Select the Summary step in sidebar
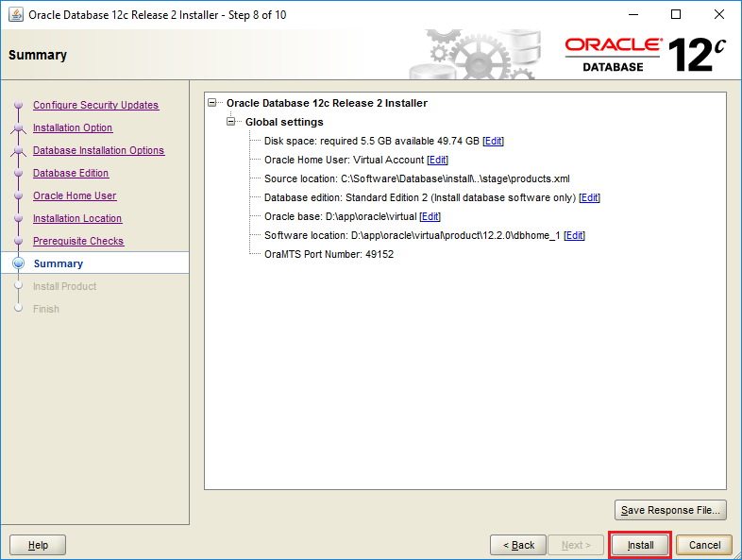 pos(59,263)
